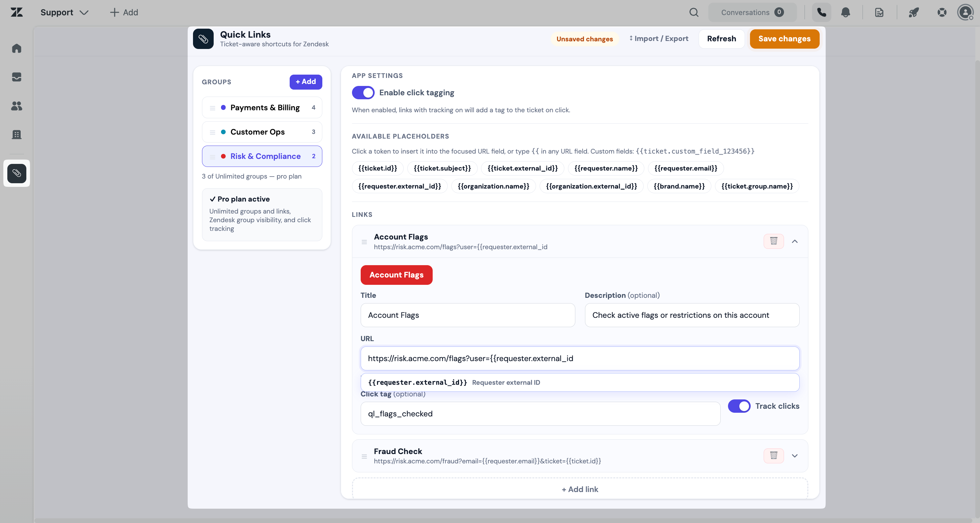Open the Support product dropdown
The width and height of the screenshot is (980, 523).
pyautogui.click(x=64, y=12)
